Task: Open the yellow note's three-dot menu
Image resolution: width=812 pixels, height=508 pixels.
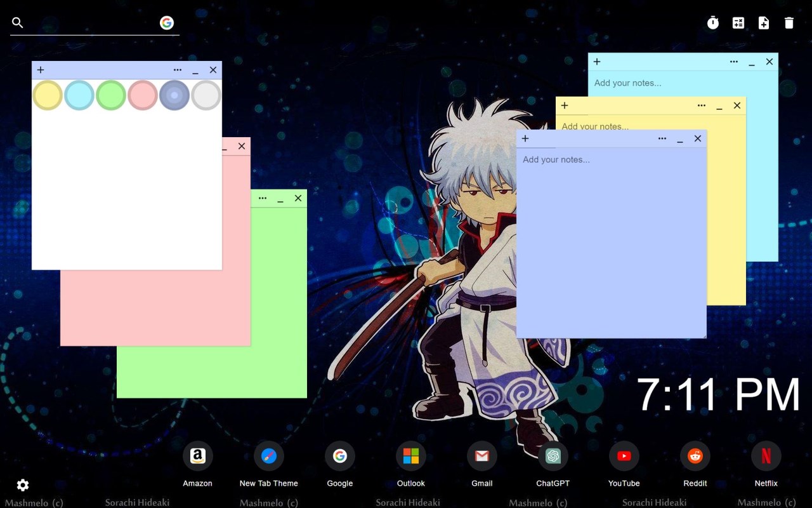Action: pos(702,105)
